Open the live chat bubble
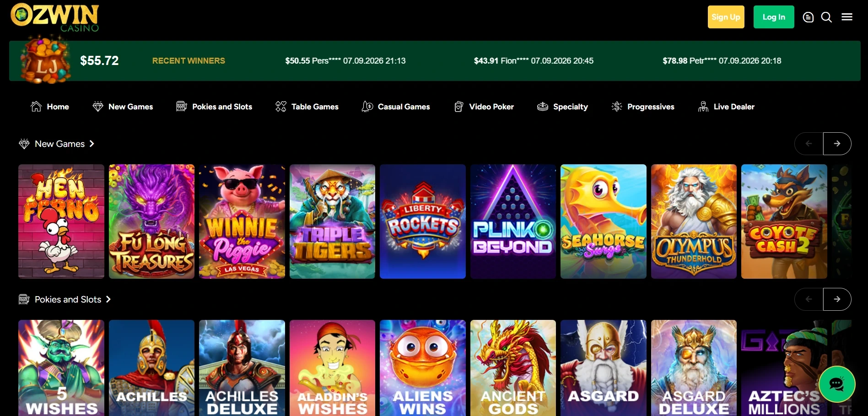868x416 pixels. (x=837, y=384)
